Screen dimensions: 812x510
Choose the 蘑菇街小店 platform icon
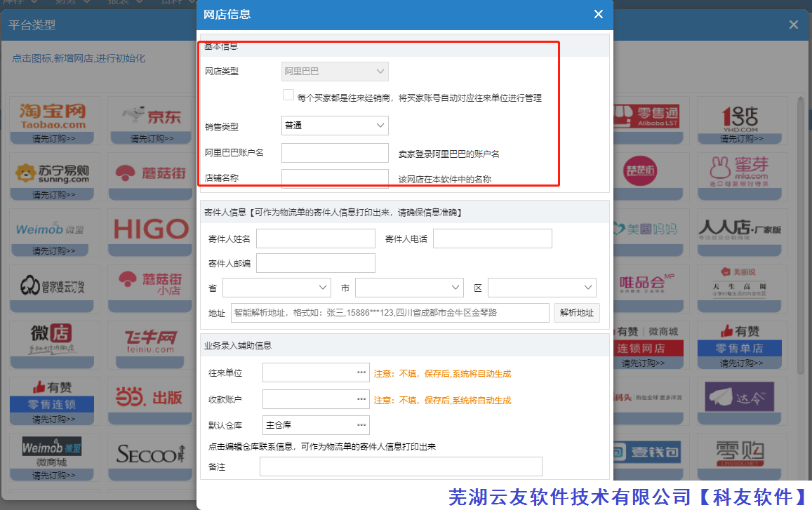(151, 283)
